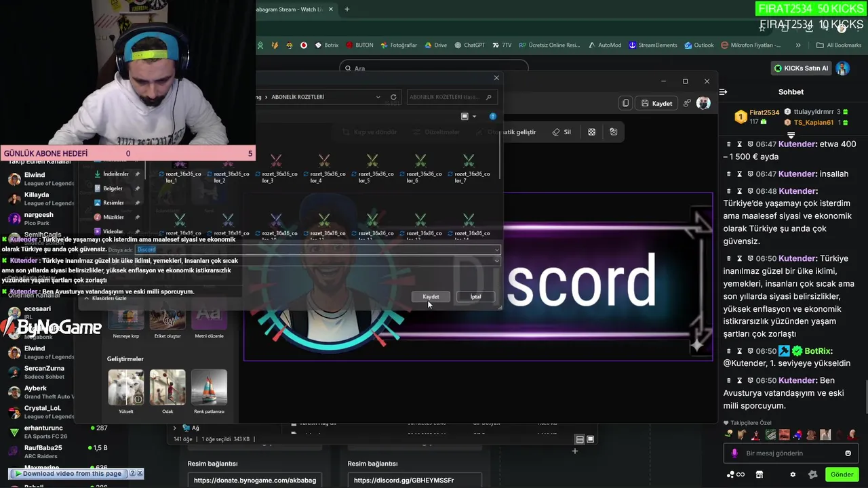Refresh the ABONELİK ROZETLERİ folder view
The width and height of the screenshot is (868, 488).
pyautogui.click(x=393, y=97)
